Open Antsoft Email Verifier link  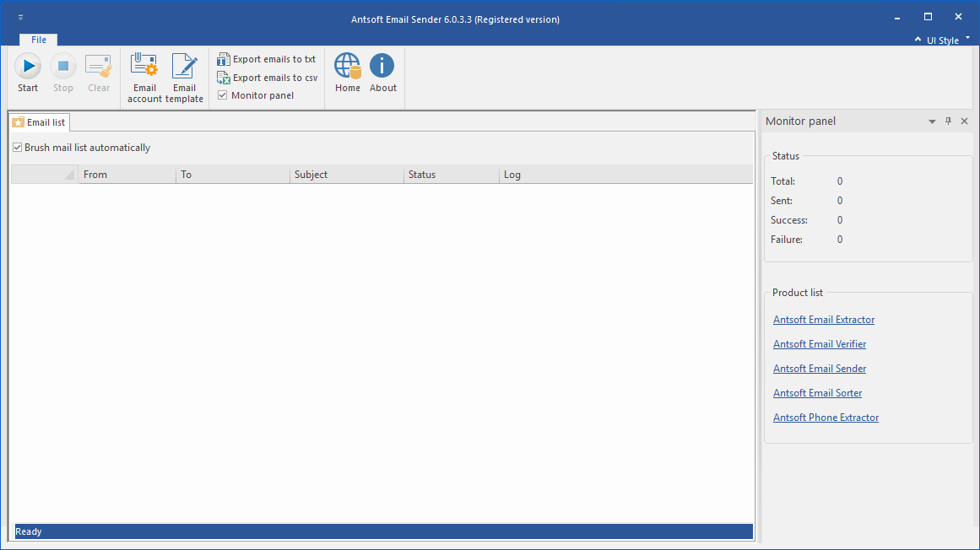820,344
